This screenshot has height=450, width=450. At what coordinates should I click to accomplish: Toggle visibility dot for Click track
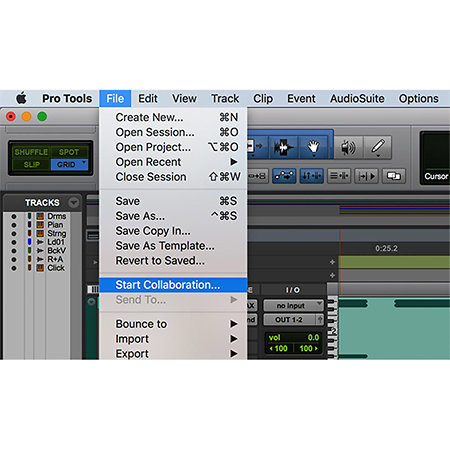(14, 268)
